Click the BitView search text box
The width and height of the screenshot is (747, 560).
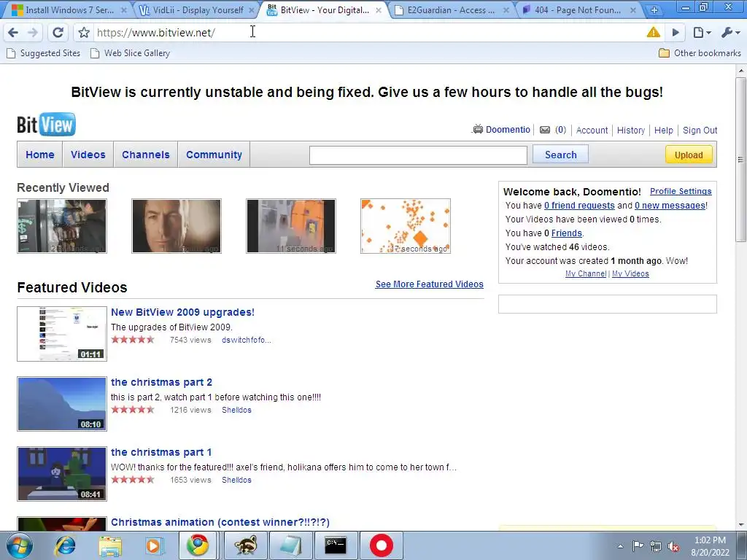click(418, 155)
